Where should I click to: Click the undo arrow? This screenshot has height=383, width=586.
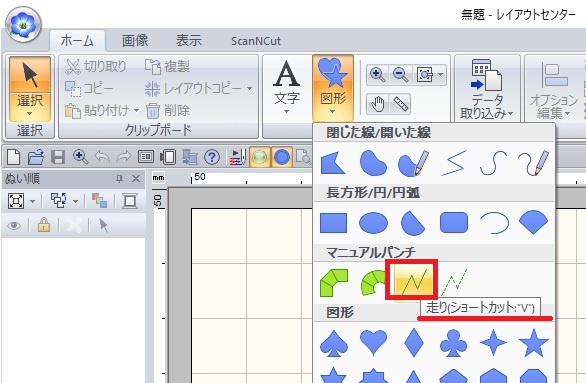tap(102, 157)
